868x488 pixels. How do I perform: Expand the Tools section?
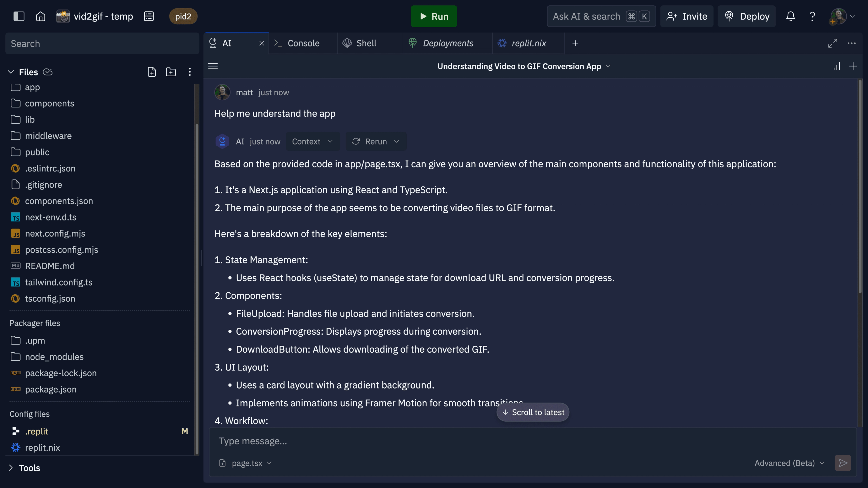coord(11,468)
